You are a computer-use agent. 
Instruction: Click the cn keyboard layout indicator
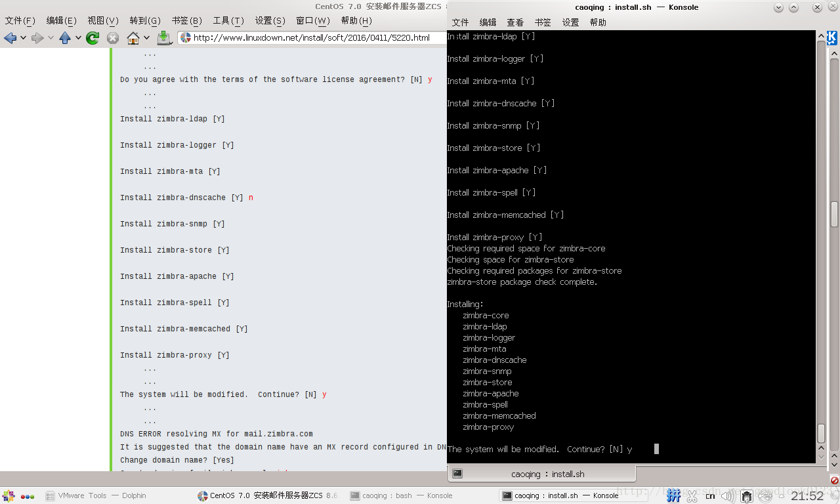710,497
